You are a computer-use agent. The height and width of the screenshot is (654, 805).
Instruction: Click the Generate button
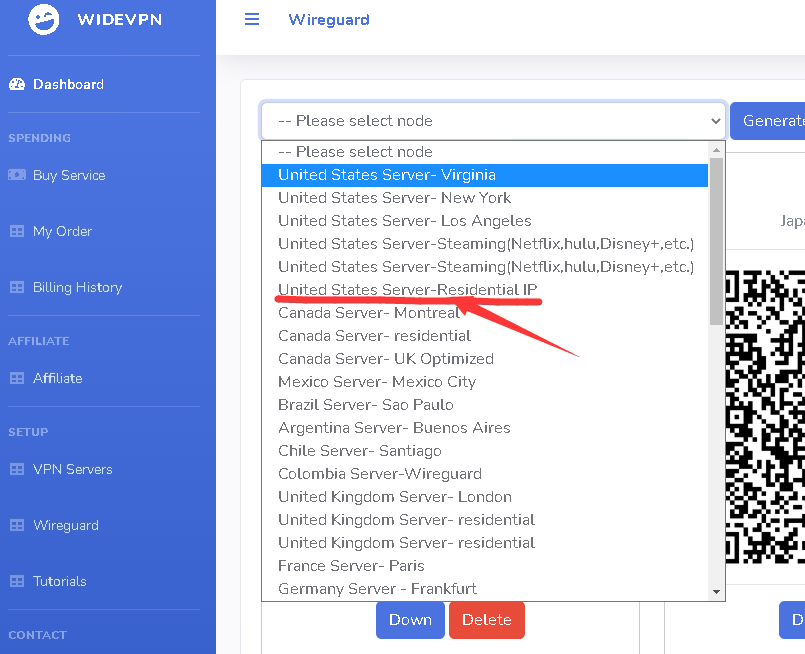tap(768, 121)
